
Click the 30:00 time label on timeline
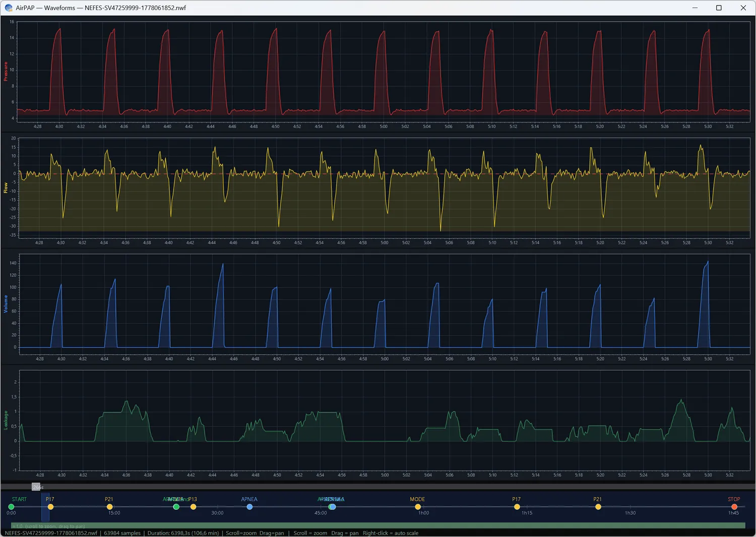point(217,513)
